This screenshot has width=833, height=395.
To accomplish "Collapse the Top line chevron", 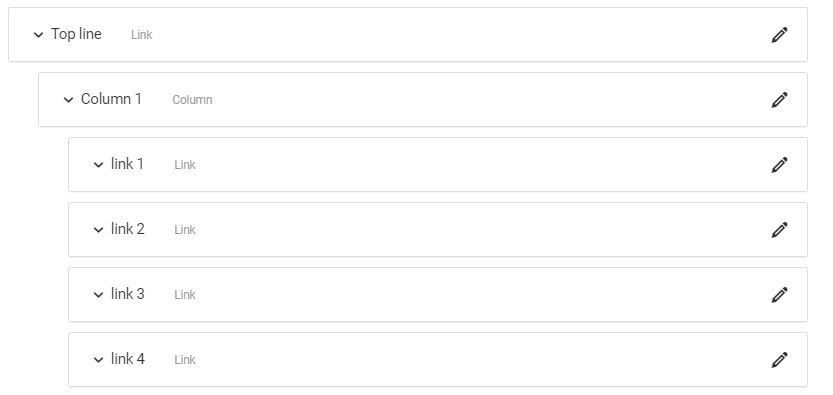I will [x=38, y=35].
